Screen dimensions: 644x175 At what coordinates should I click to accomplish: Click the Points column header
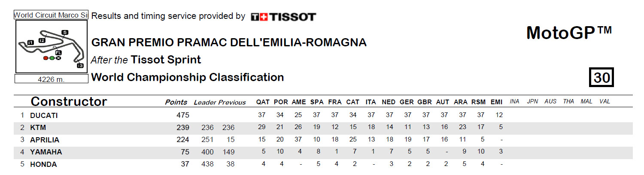click(176, 102)
